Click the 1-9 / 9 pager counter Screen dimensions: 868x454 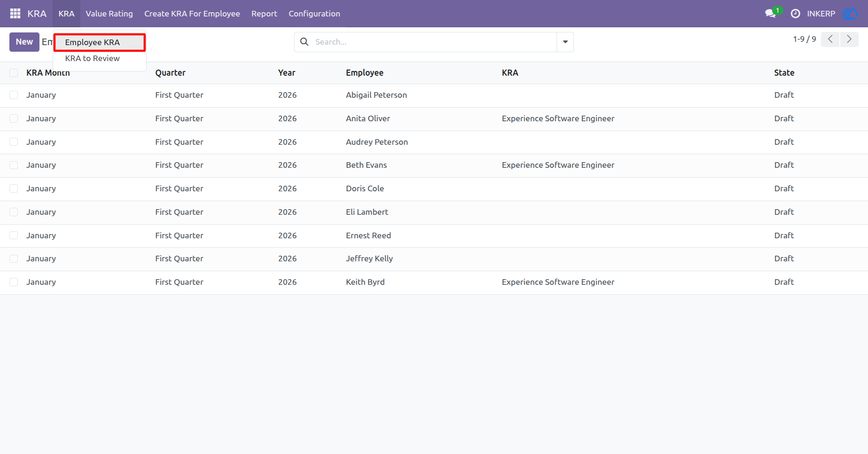804,39
